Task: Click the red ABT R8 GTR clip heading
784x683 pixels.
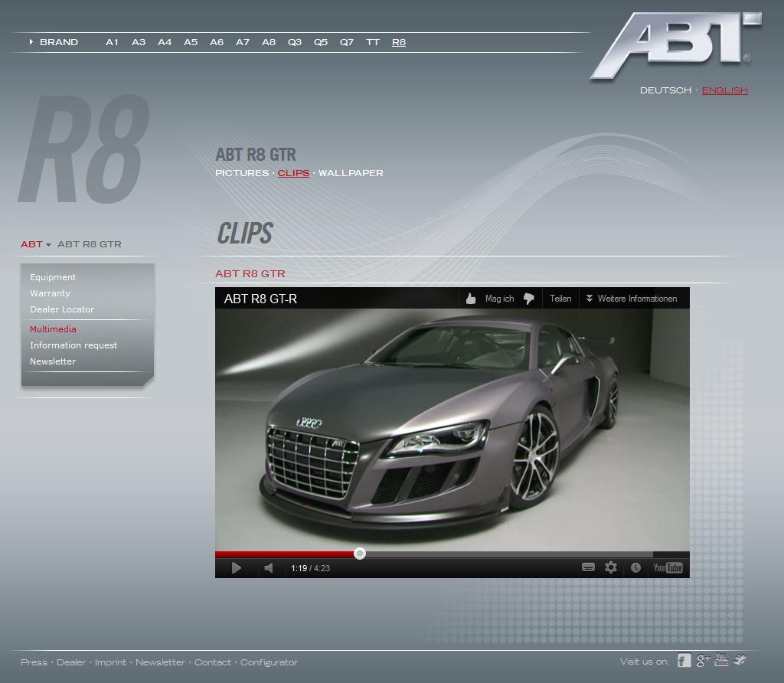Action: pyautogui.click(x=250, y=274)
